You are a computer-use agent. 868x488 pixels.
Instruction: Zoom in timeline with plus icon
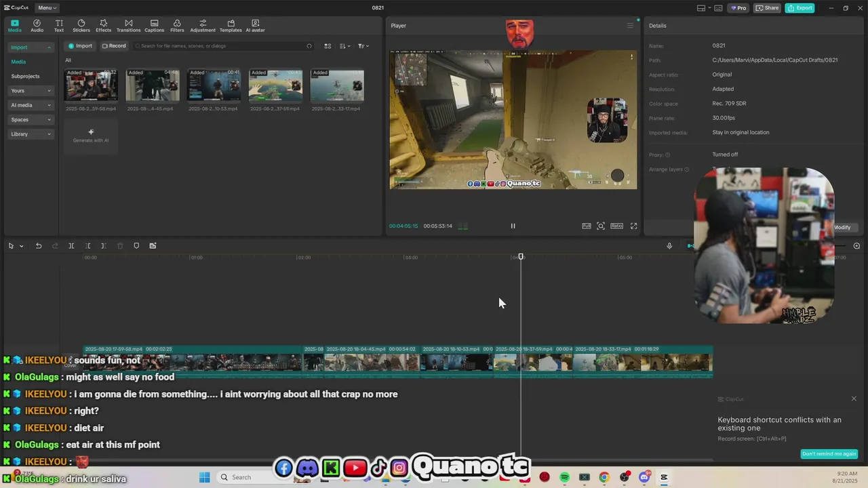tap(856, 246)
